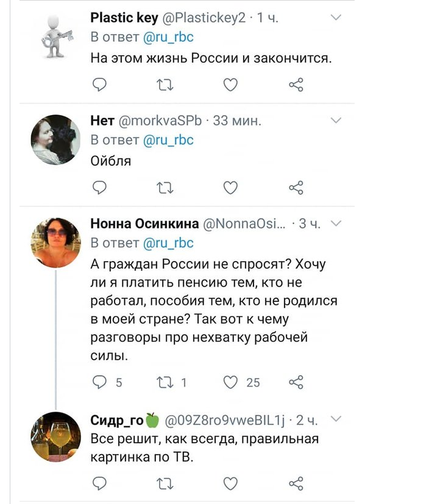Image resolution: width=429 pixels, height=504 pixels.
Task: Retweet Нонна Осинкина's tweet
Action: click(172, 382)
